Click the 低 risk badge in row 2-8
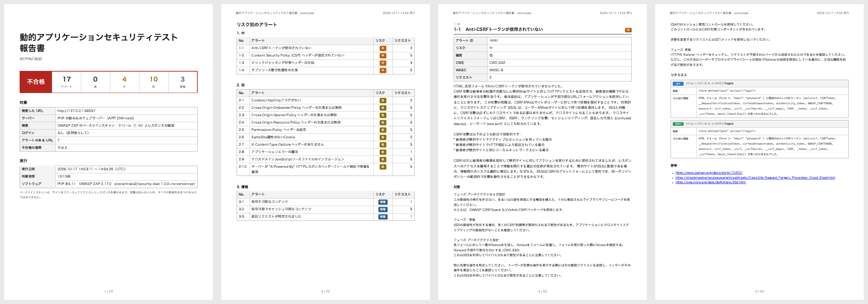This screenshot has width=868, height=304. coord(383,152)
